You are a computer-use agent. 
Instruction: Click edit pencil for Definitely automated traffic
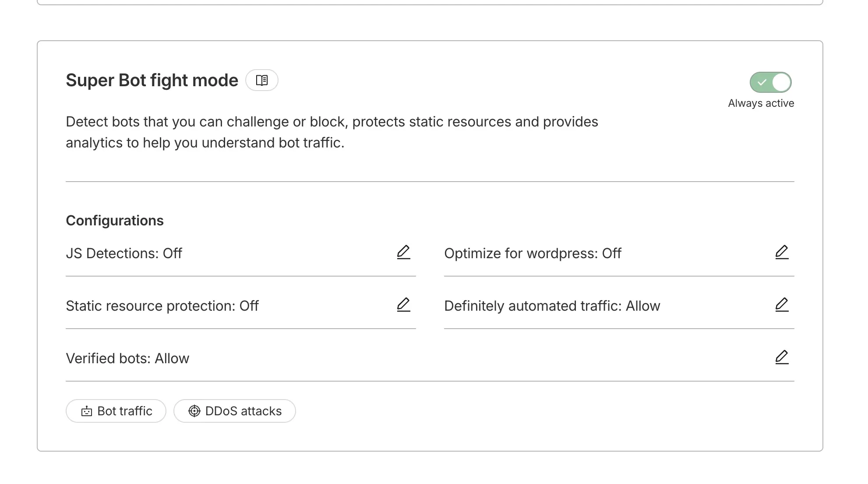pos(782,305)
